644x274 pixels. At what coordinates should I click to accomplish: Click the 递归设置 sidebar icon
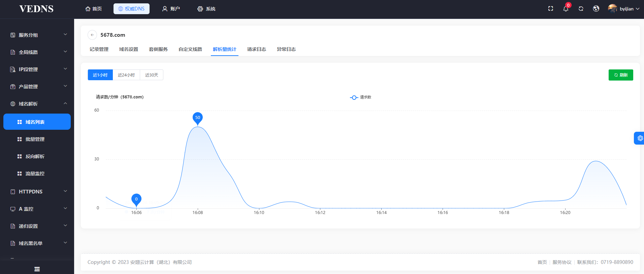pos(13,226)
